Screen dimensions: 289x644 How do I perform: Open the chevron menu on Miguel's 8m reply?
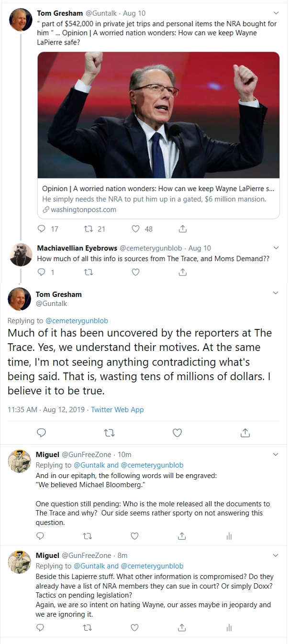point(276,555)
